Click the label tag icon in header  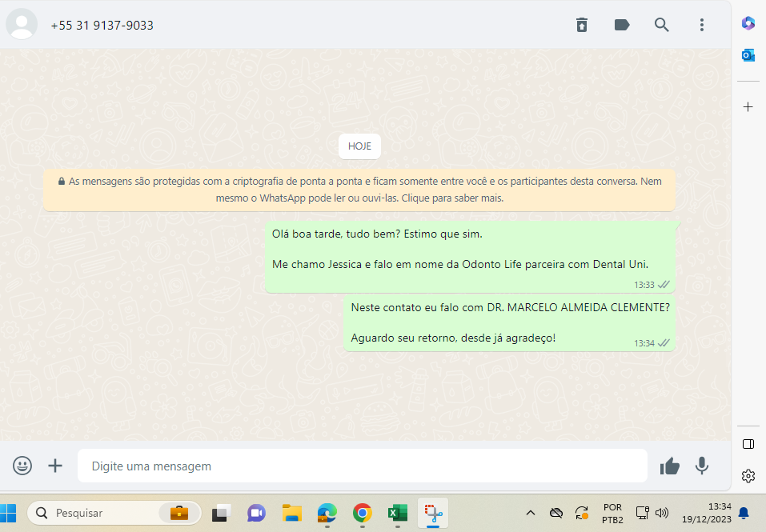point(621,25)
